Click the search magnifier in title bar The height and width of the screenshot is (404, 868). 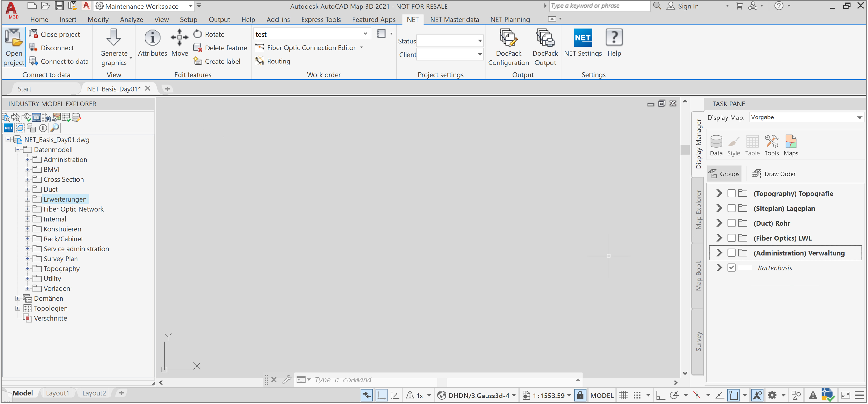coord(657,6)
